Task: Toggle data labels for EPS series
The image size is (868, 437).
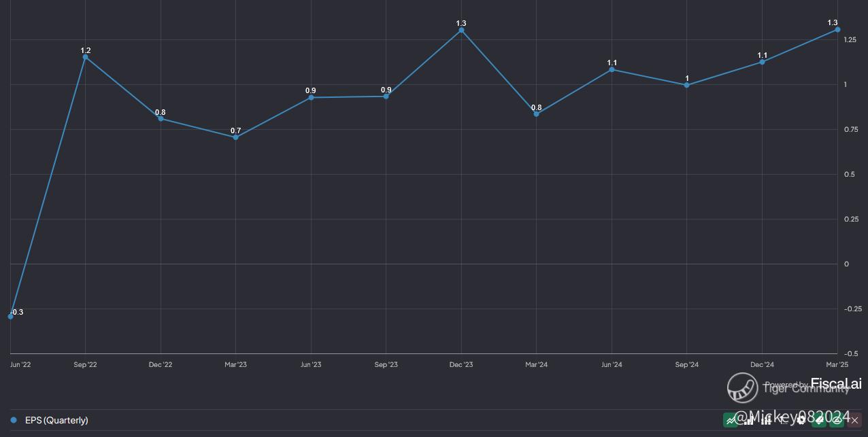Action: coord(819,420)
